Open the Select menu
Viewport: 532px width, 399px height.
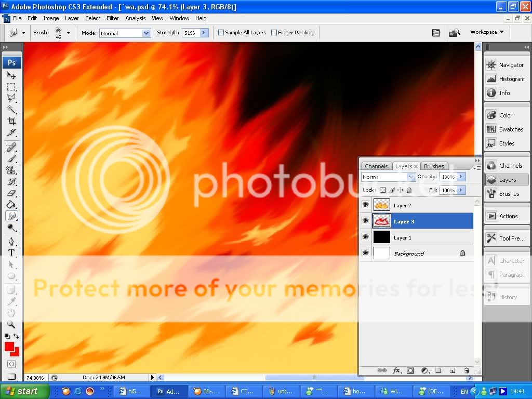point(92,18)
